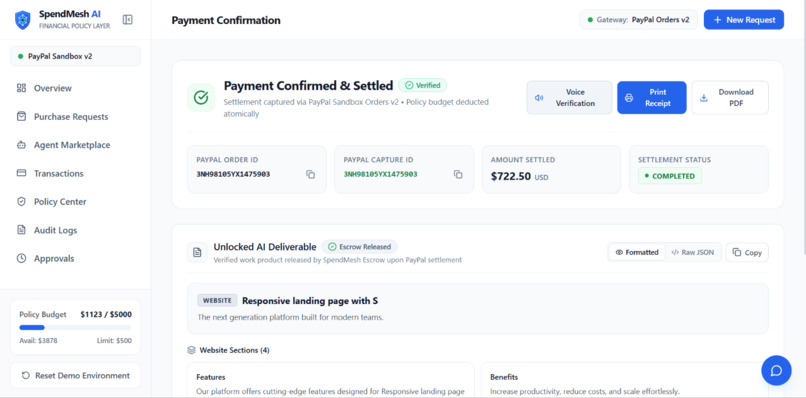The height and width of the screenshot is (398, 806).
Task: Collapse the sidebar with the panel icon
Action: click(x=127, y=20)
